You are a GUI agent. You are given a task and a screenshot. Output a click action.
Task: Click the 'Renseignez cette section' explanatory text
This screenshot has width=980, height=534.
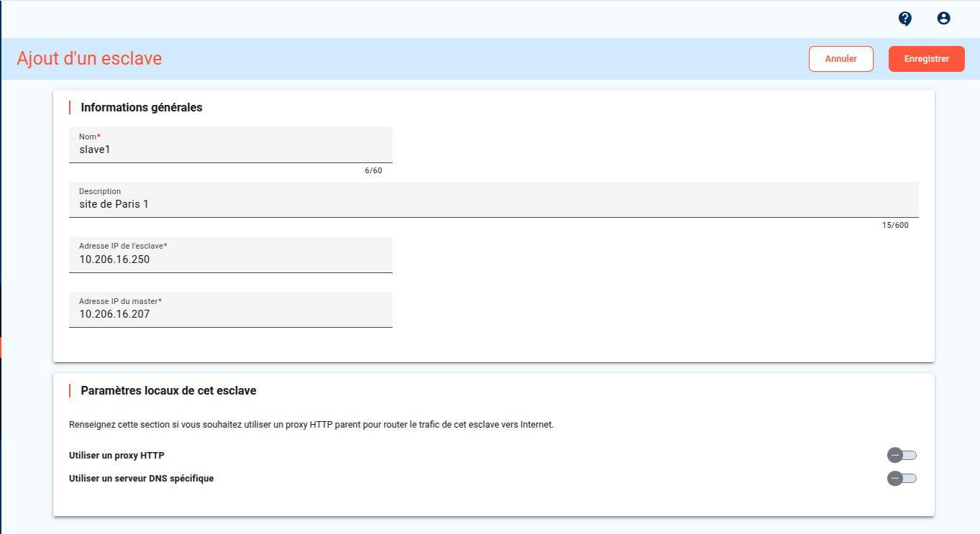(311, 425)
